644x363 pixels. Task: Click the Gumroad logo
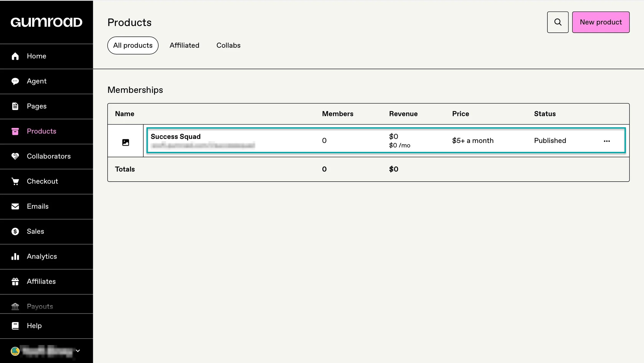(46, 22)
